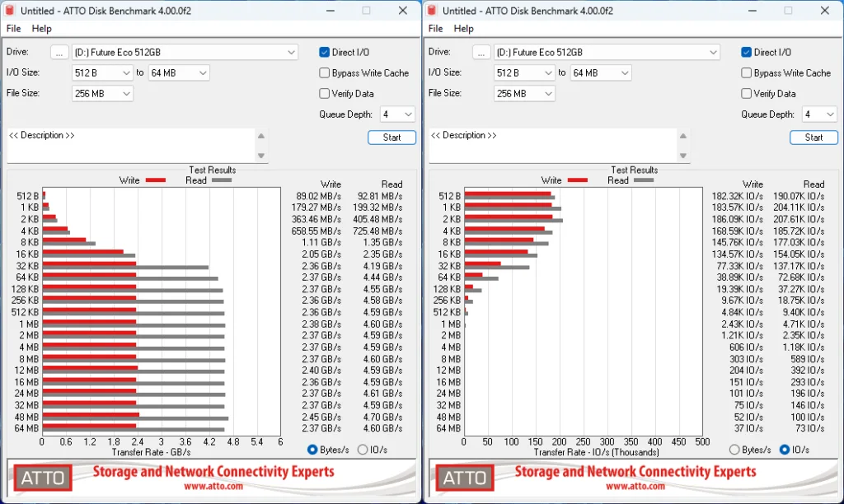
Task: Select IO/s radio button in right window
Action: [785, 449]
